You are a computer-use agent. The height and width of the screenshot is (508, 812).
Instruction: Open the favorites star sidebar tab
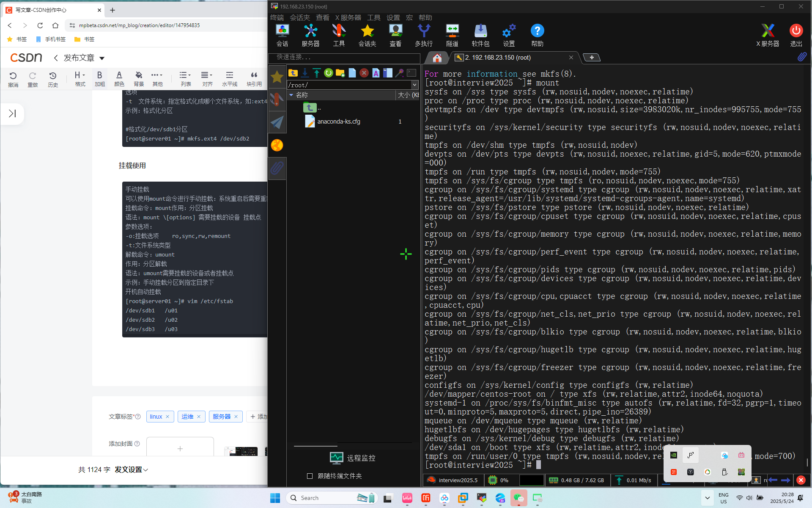277,77
